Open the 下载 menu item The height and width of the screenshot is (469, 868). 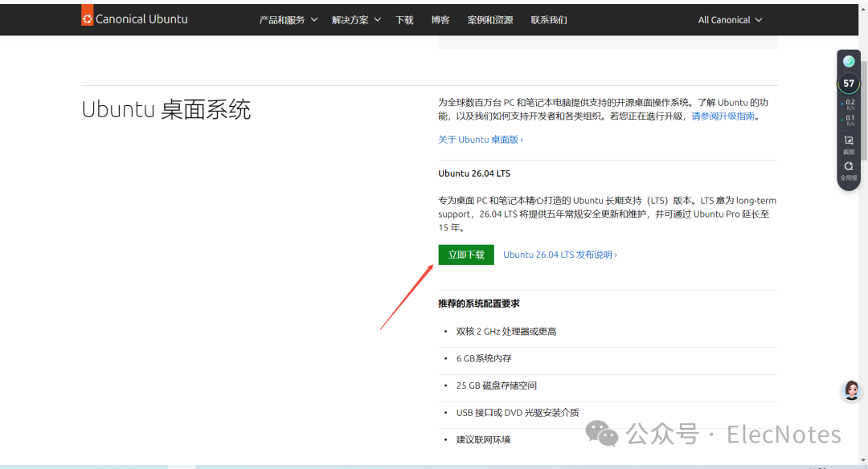coord(404,20)
